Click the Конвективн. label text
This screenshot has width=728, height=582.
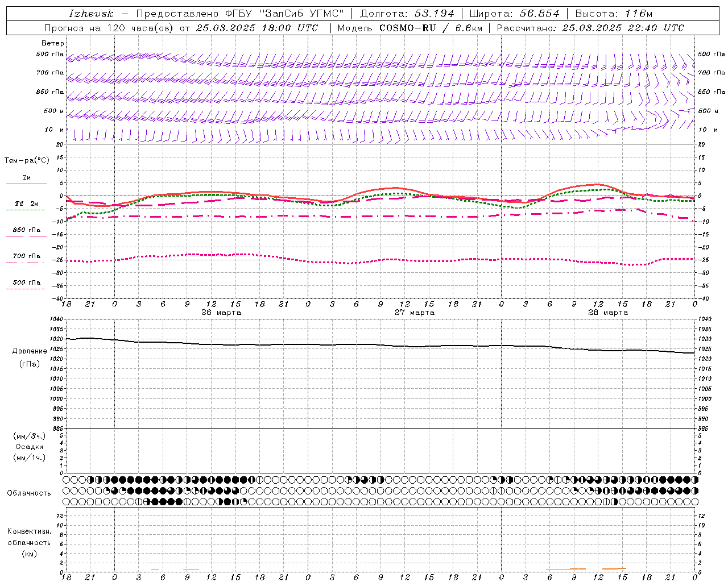click(29, 531)
